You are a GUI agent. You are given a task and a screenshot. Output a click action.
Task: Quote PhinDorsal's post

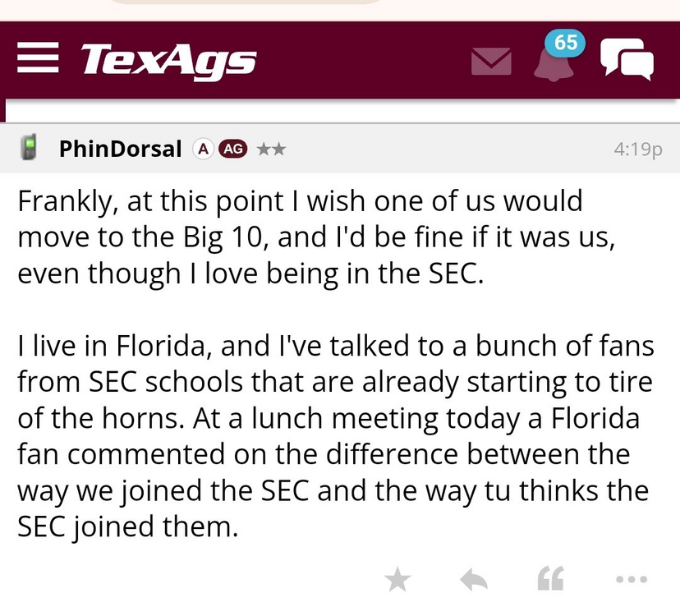pos(549,580)
